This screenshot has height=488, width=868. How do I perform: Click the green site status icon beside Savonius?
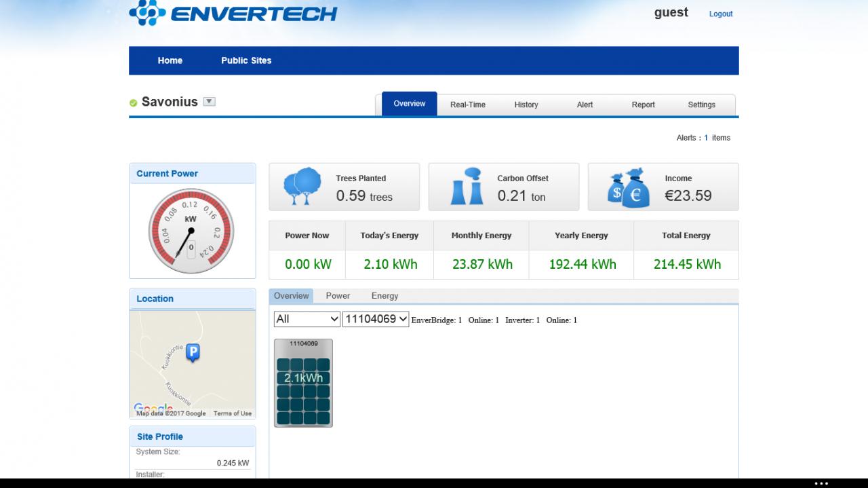[134, 102]
